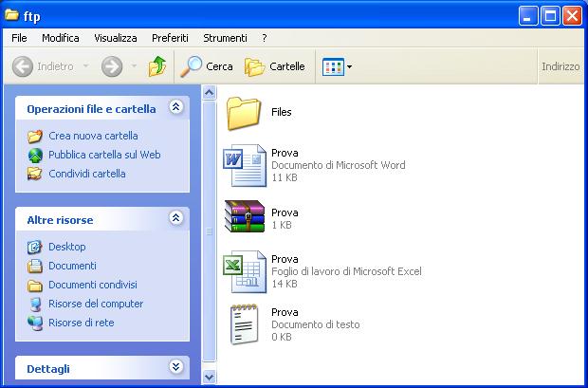Expand the Dettagli panel
The image size is (588, 388).
[x=175, y=366]
